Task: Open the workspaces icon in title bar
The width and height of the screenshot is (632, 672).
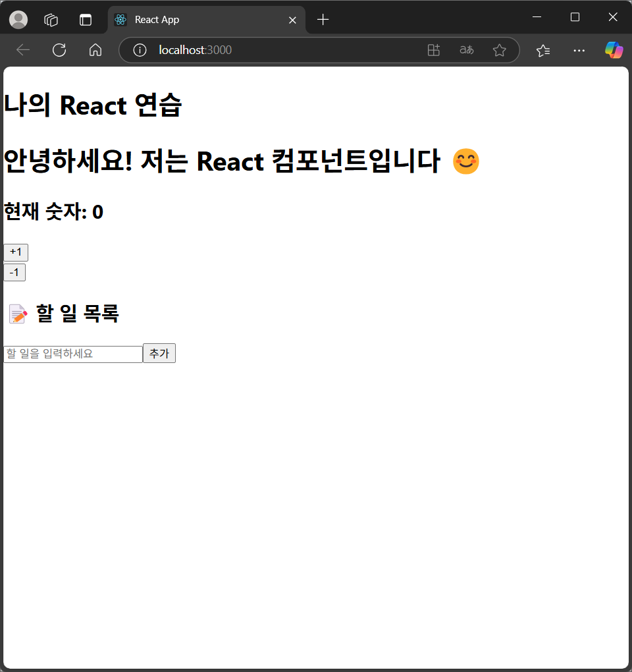Action: tap(51, 20)
